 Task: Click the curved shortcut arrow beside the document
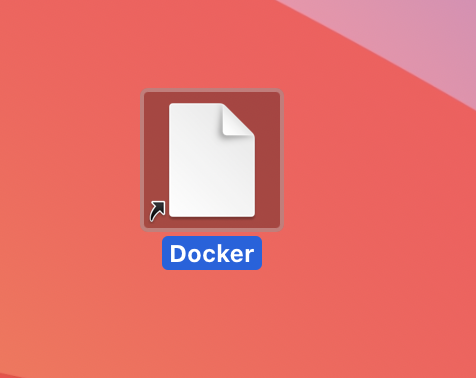(157, 211)
